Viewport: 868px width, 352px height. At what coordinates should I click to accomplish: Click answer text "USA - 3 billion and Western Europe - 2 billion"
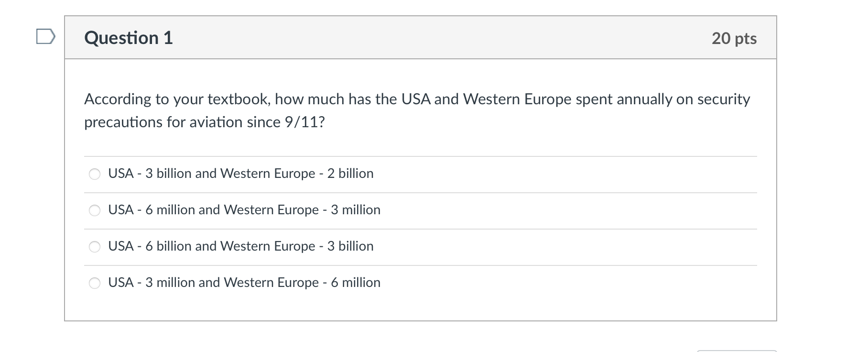pos(240,173)
